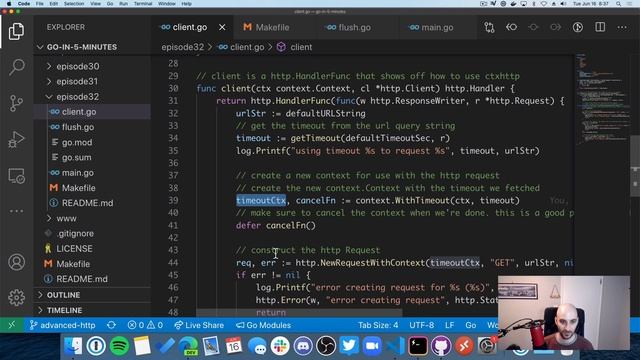
Task: Change the Tab Size: 4 indentation setting
Action: [378, 325]
